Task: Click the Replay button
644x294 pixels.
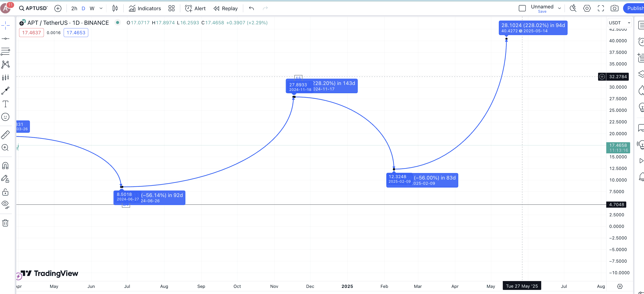Action: (x=226, y=8)
